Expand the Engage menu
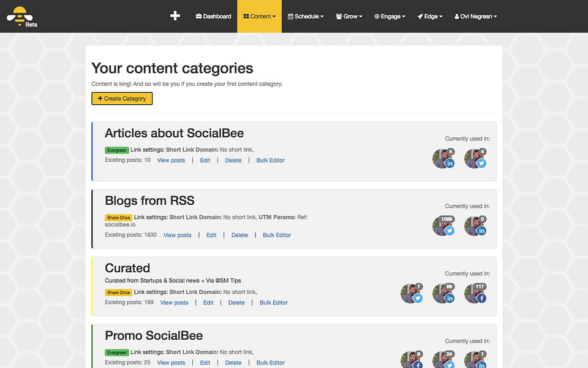This screenshot has width=588, height=368. (x=390, y=16)
